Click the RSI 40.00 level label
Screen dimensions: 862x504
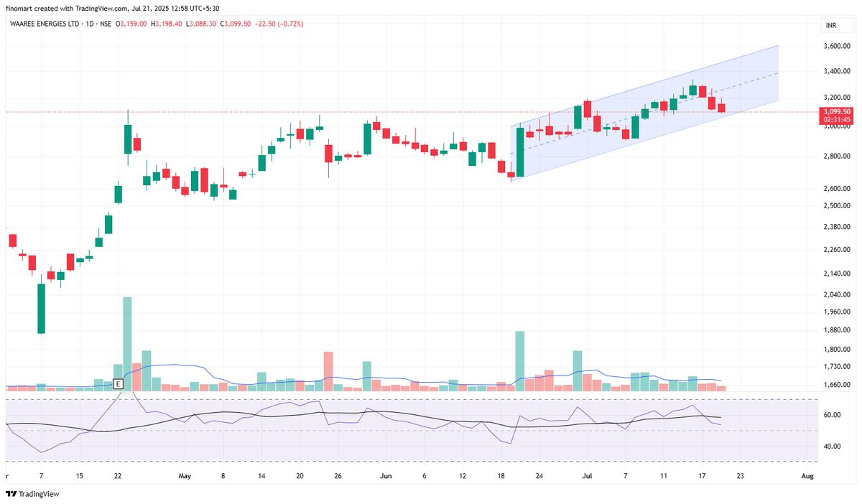pos(833,447)
